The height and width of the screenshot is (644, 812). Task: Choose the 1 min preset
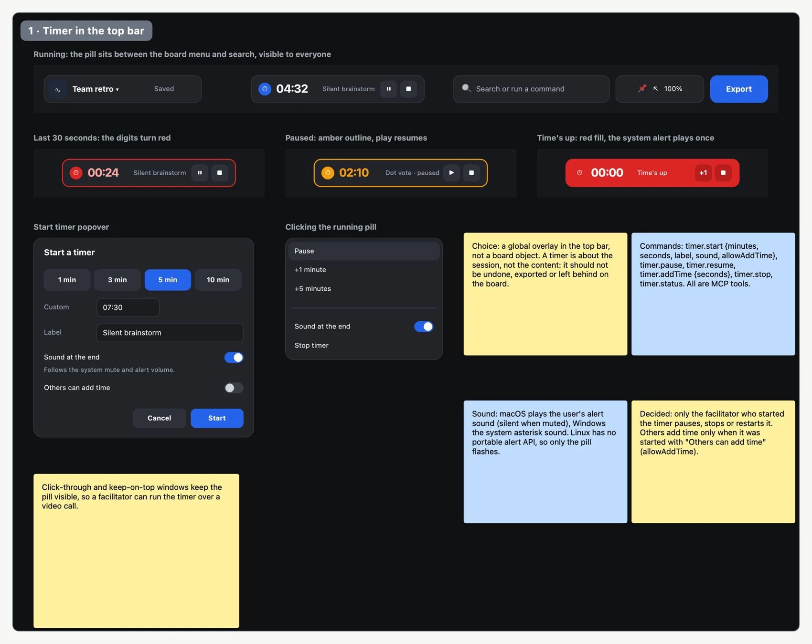67,280
